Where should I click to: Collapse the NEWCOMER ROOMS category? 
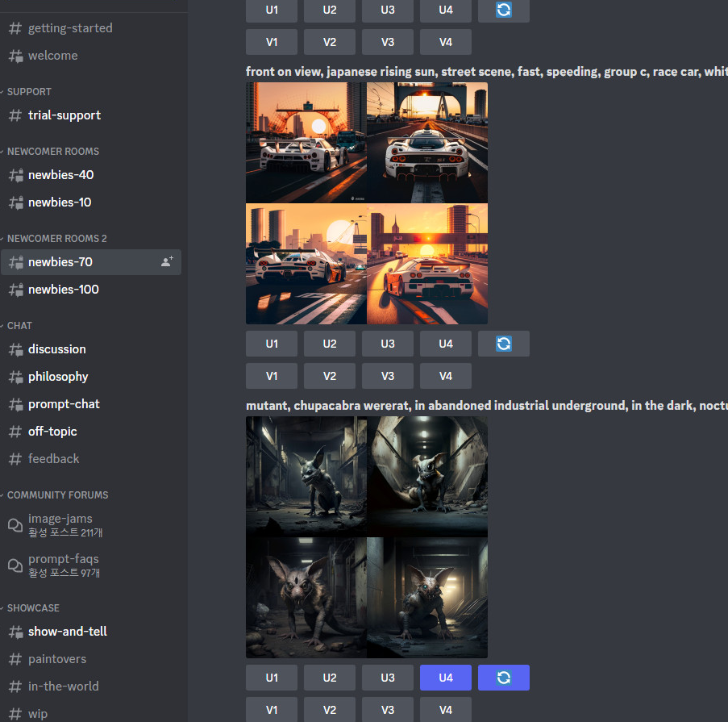coord(53,152)
